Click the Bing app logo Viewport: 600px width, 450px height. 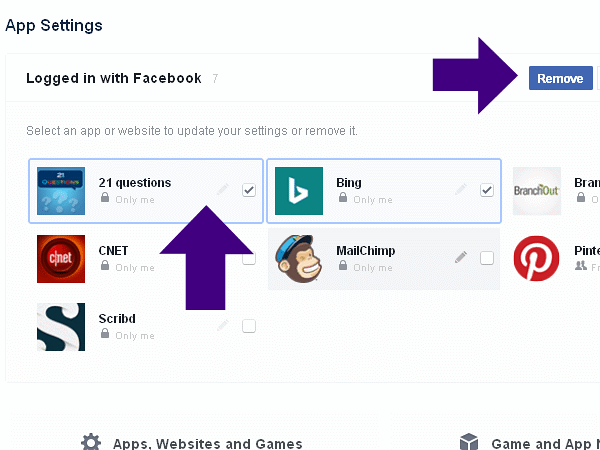coord(299,191)
